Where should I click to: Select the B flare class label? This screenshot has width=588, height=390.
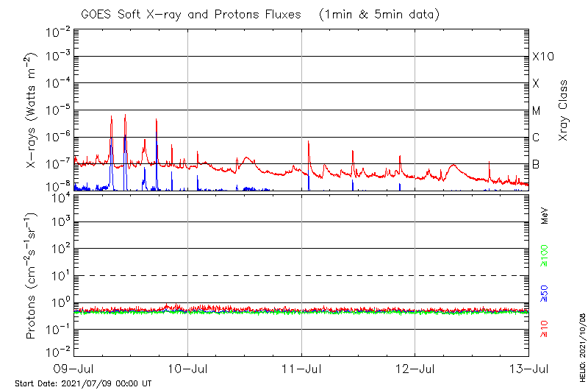(x=536, y=164)
